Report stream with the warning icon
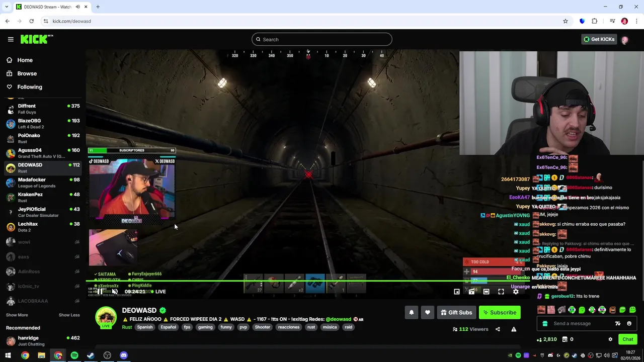This screenshot has height=362, width=644. [x=514, y=329]
